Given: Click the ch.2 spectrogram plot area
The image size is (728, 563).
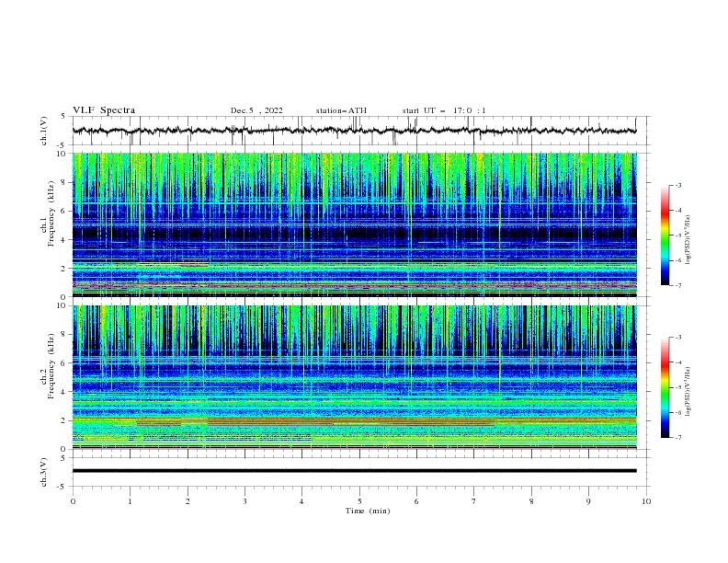Looking at the screenshot, I should coord(354,377).
